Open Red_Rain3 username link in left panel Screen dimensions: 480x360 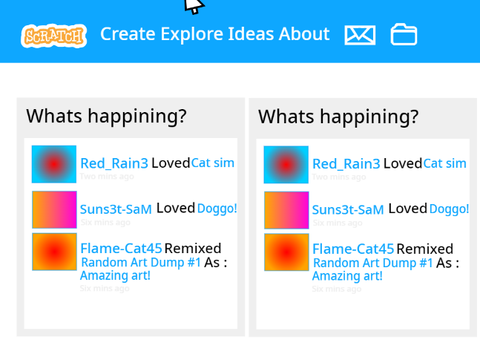(114, 164)
